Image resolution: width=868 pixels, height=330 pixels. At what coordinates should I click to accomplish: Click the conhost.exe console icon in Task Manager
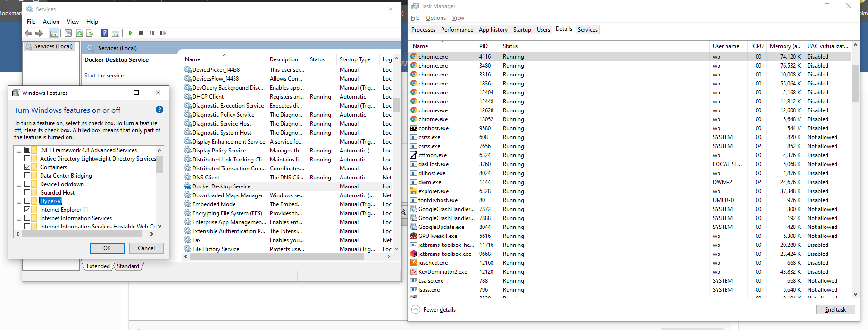click(414, 128)
